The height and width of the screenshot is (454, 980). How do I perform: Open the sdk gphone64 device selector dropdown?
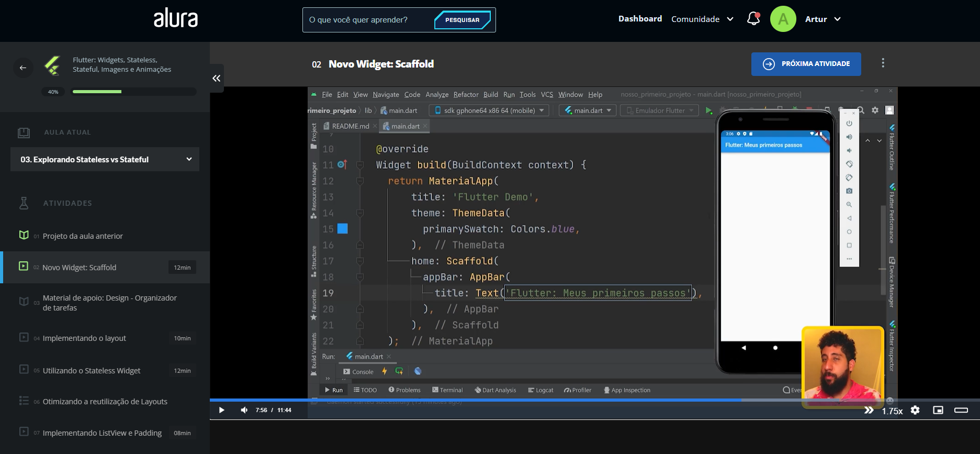pyautogui.click(x=489, y=110)
